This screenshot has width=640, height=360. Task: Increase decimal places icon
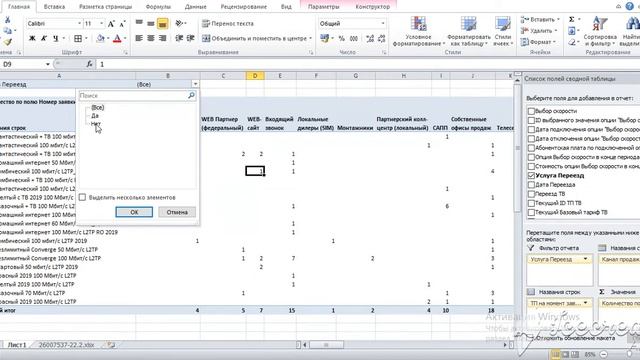(x=370, y=38)
